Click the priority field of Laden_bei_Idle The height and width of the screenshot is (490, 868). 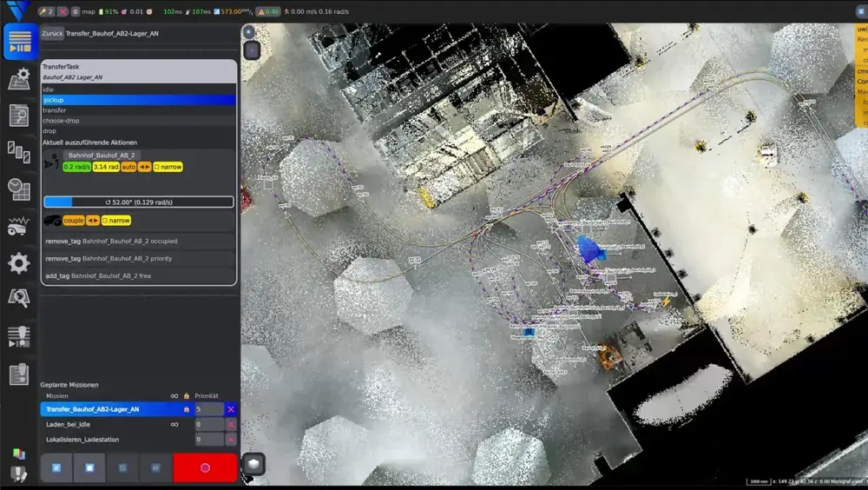(208, 424)
